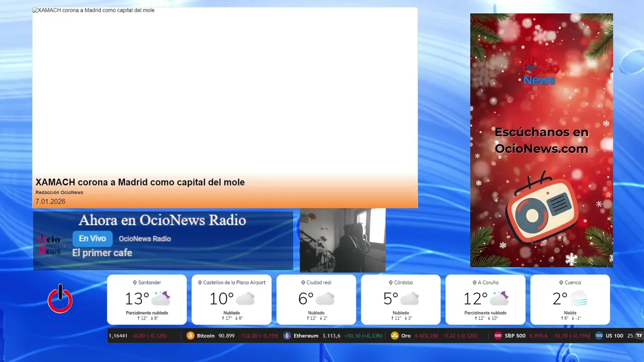Click the retro radio illustration on the banner
Viewport: 644px width, 362px height.
[x=542, y=208]
